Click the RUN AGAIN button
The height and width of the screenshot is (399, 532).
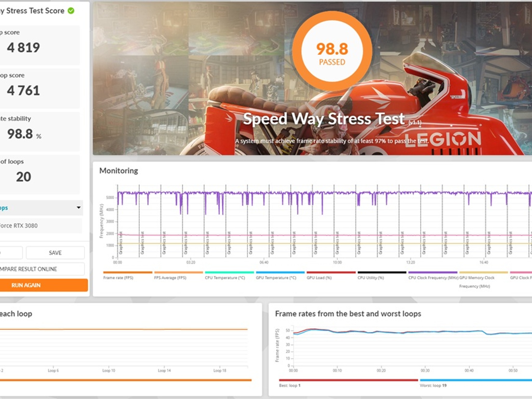pyautogui.click(x=44, y=285)
